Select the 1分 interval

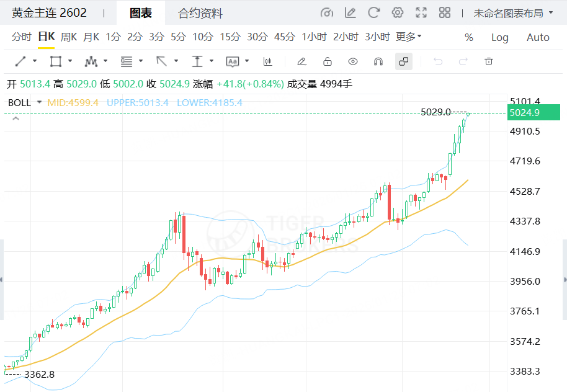click(113, 37)
